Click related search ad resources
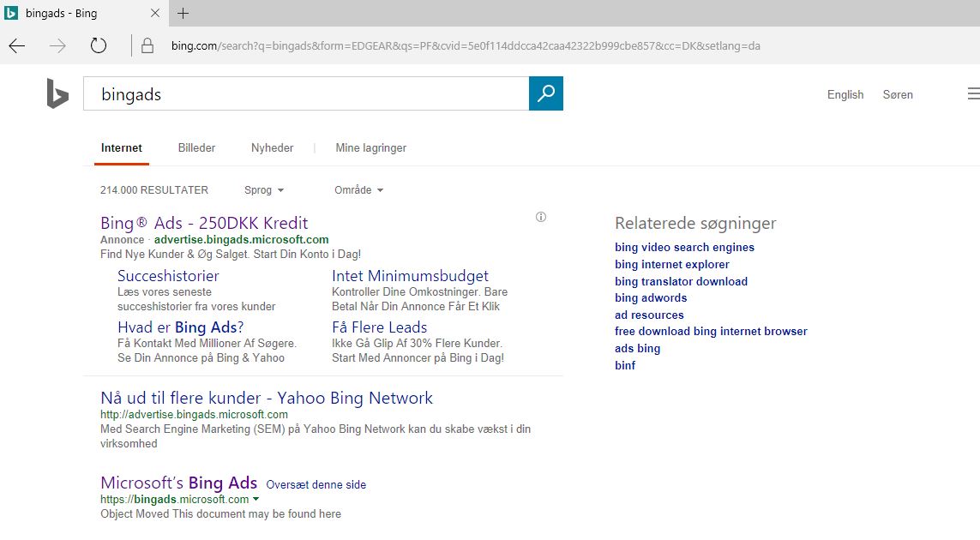Viewport: 980px width, 540px height. coord(649,315)
